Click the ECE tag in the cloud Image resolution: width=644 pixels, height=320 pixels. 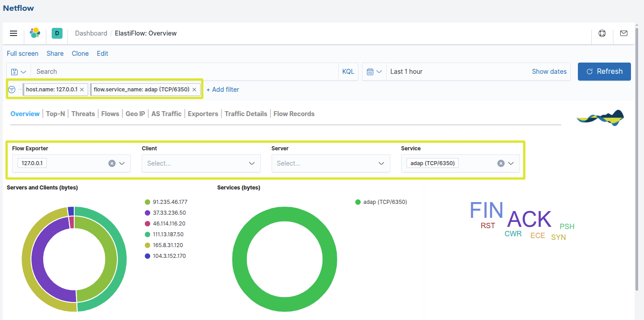click(538, 235)
